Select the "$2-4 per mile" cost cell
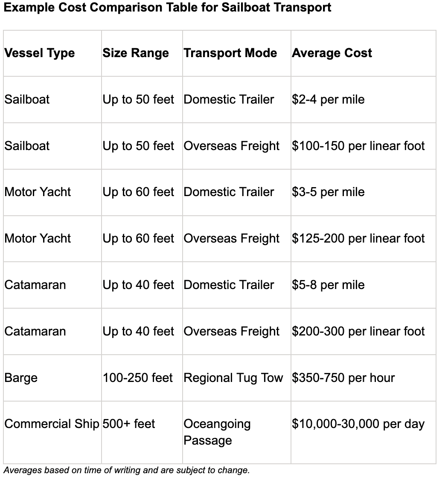Image resolution: width=448 pixels, height=480 pixels. (x=328, y=100)
